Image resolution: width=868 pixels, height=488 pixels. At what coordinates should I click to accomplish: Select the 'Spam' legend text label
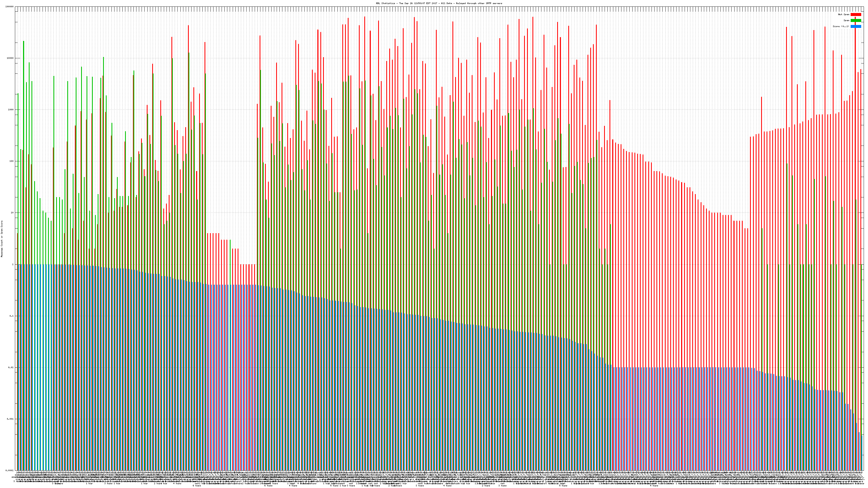pos(846,21)
